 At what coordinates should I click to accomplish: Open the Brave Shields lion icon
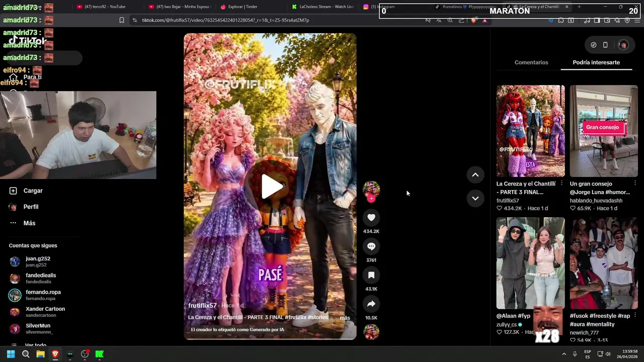pos(473,20)
